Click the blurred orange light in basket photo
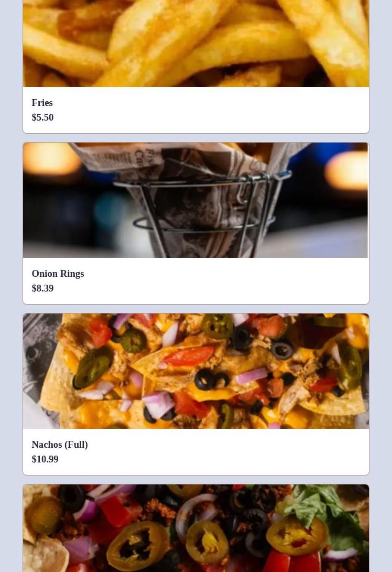 51,159
